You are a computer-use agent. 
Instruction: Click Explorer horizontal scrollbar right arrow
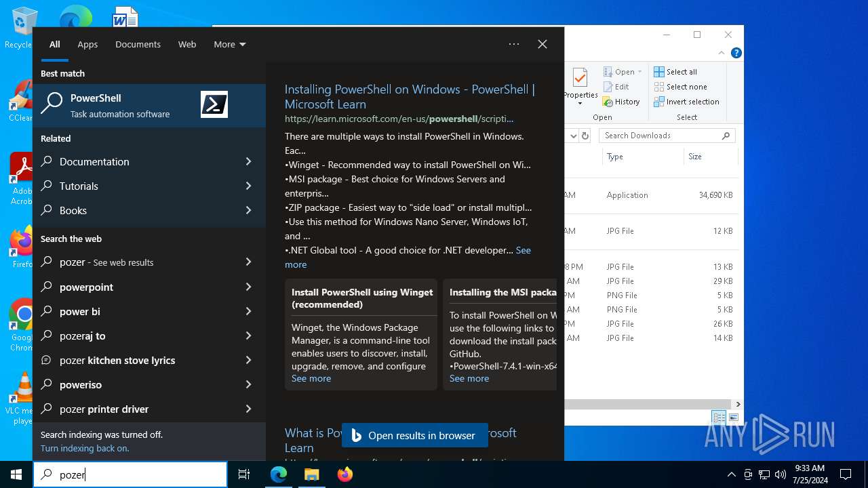click(x=738, y=404)
